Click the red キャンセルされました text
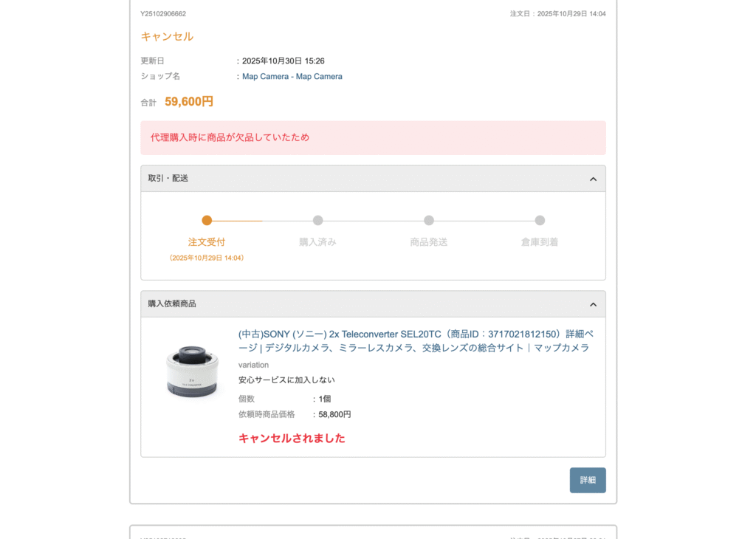 point(292,438)
